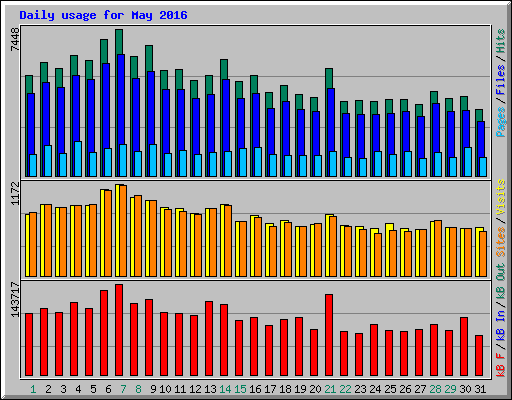Click day 1 on the x-axis
Viewport: 512px width, 400px height.
(x=33, y=389)
